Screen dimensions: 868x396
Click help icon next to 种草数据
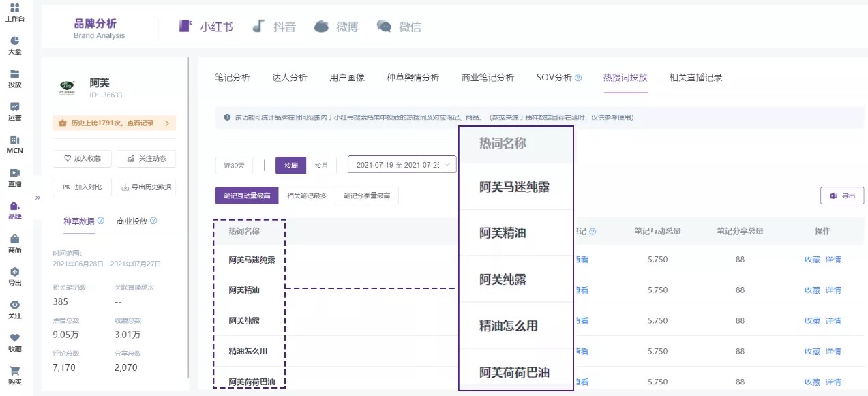point(101,221)
